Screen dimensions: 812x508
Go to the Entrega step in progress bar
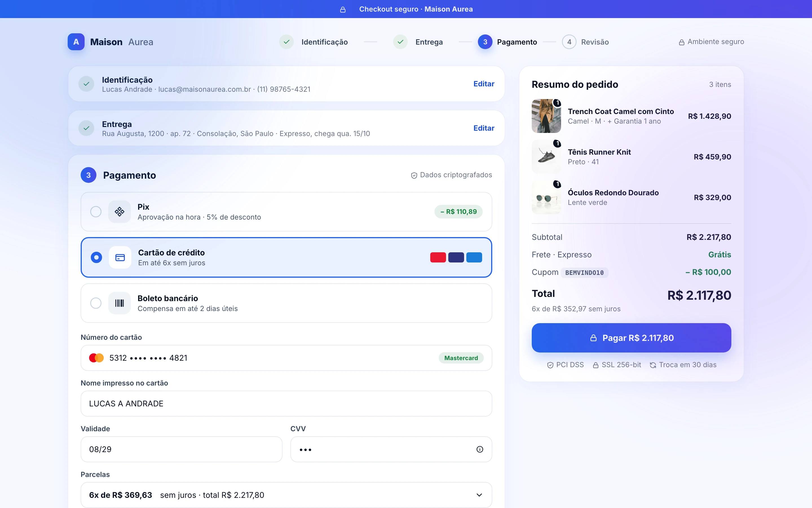click(x=418, y=42)
